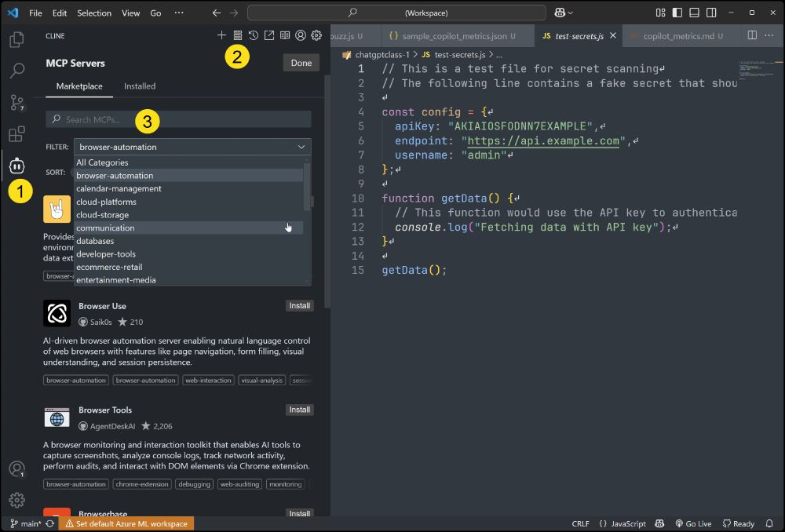Choose calendar-management filter option

click(x=188, y=188)
